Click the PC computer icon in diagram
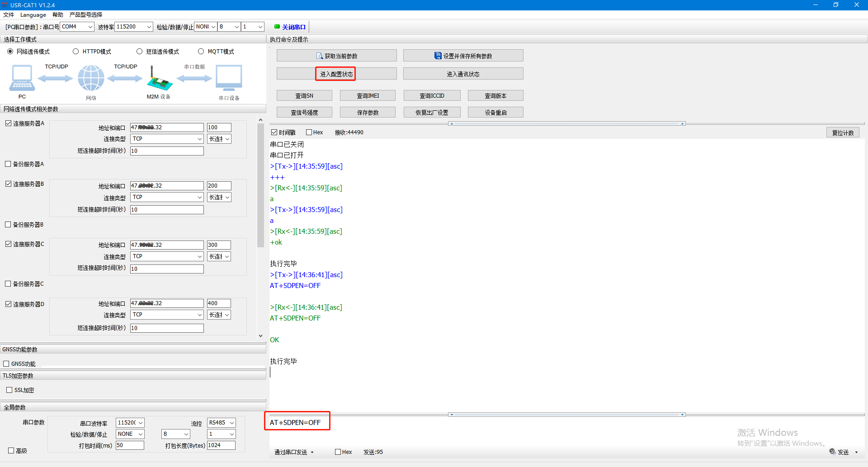This screenshot has height=467, width=868. tap(22, 78)
